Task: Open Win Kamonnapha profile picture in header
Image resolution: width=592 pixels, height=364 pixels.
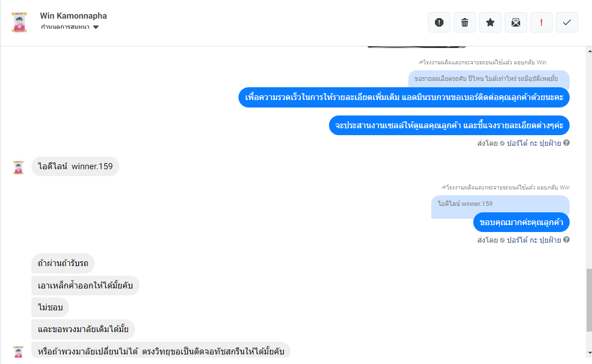Action: point(19,22)
